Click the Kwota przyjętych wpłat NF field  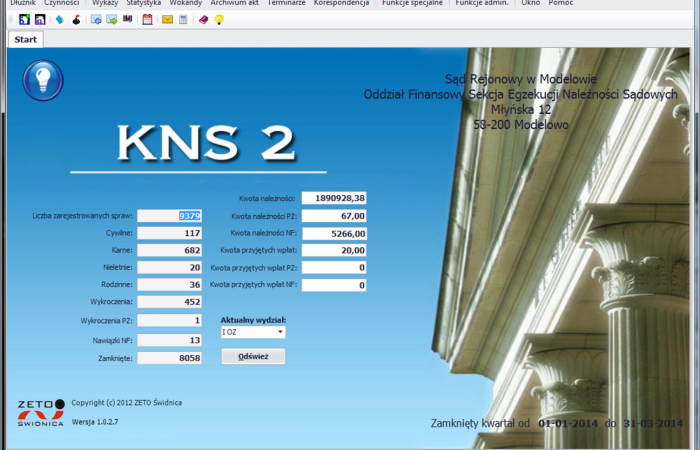coord(334,285)
